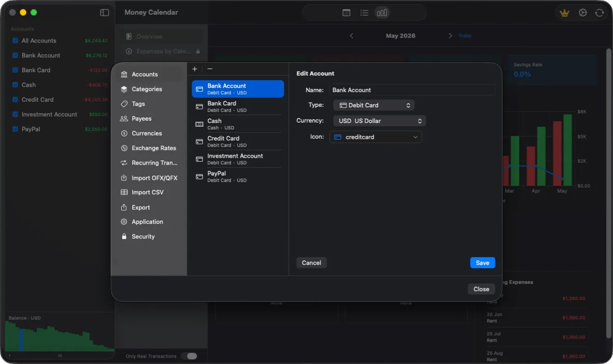
Task: Open Exchange Rates settings section
Action: point(149,148)
